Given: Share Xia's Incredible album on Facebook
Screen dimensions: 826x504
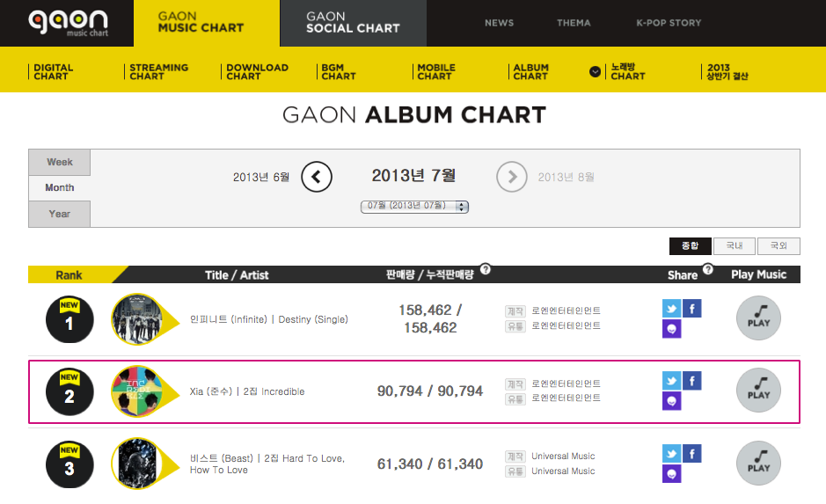Looking at the screenshot, I should click(692, 381).
